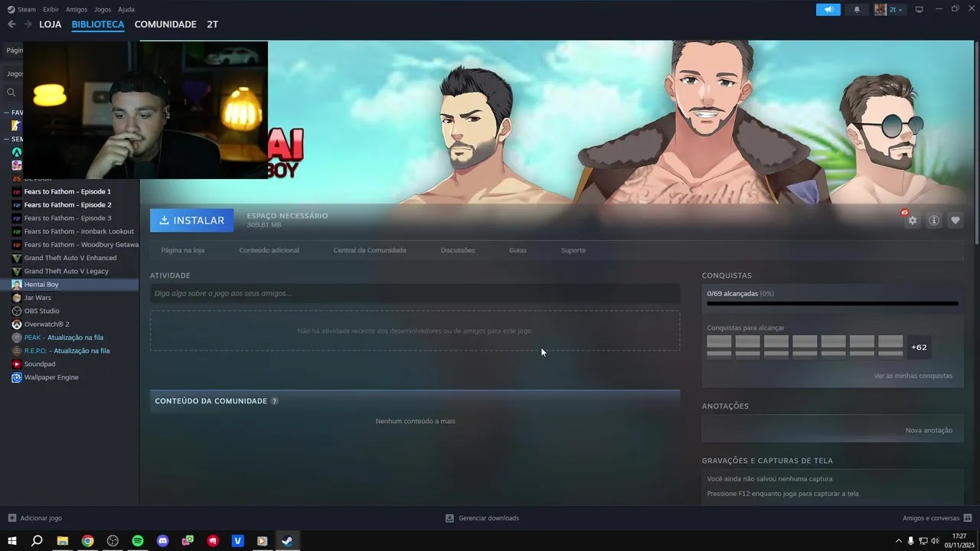Image resolution: width=980 pixels, height=551 pixels.
Task: Click the achievements progress bar
Action: [x=832, y=304]
